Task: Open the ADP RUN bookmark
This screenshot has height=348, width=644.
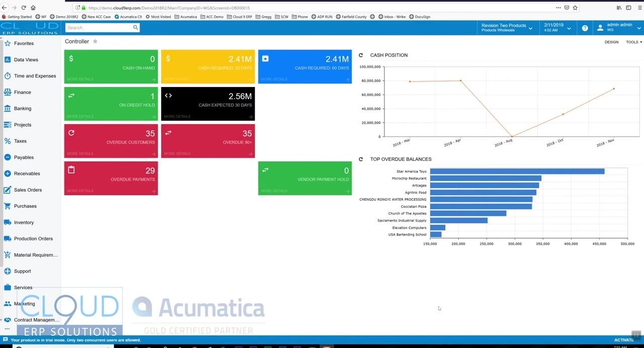Action: click(x=321, y=17)
